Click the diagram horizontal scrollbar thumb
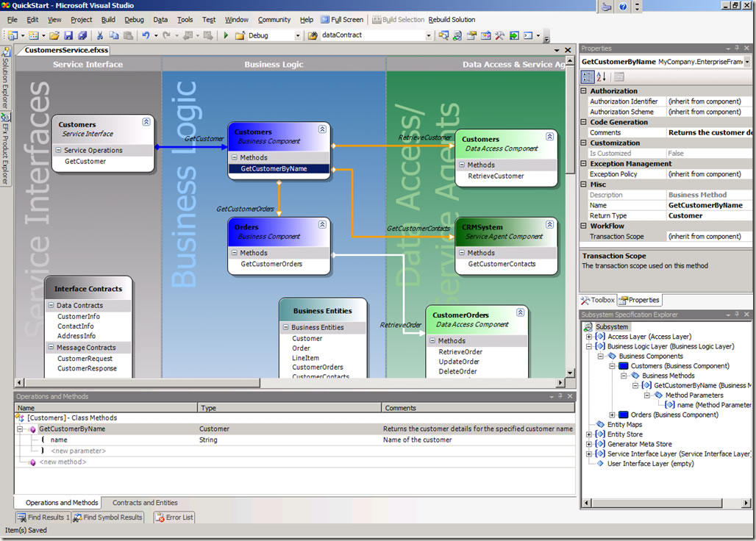The height and width of the screenshot is (541, 756). pyautogui.click(x=142, y=383)
